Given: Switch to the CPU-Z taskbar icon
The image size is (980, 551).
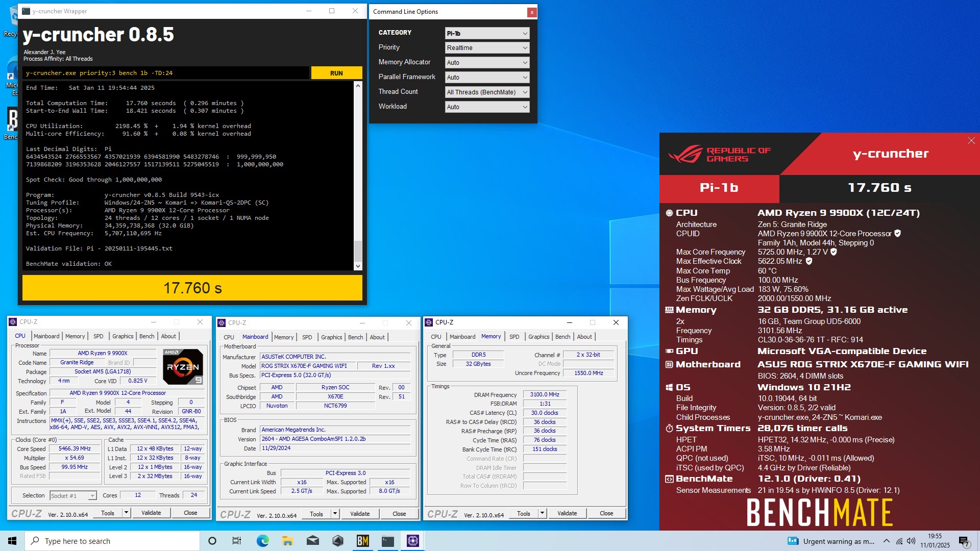Looking at the screenshot, I should pyautogui.click(x=413, y=541).
